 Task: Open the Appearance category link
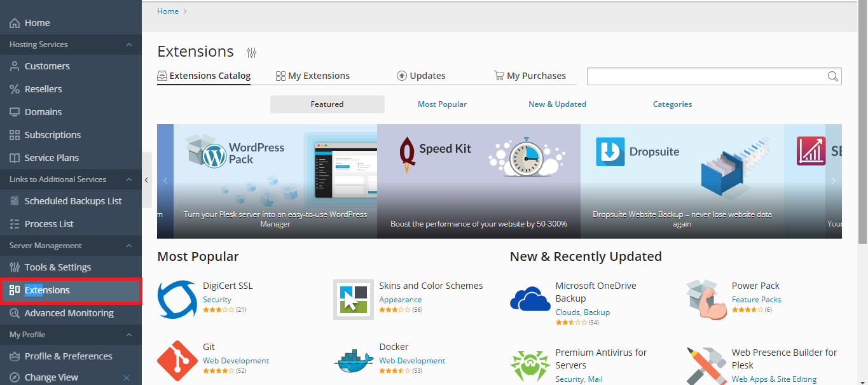[x=401, y=300]
